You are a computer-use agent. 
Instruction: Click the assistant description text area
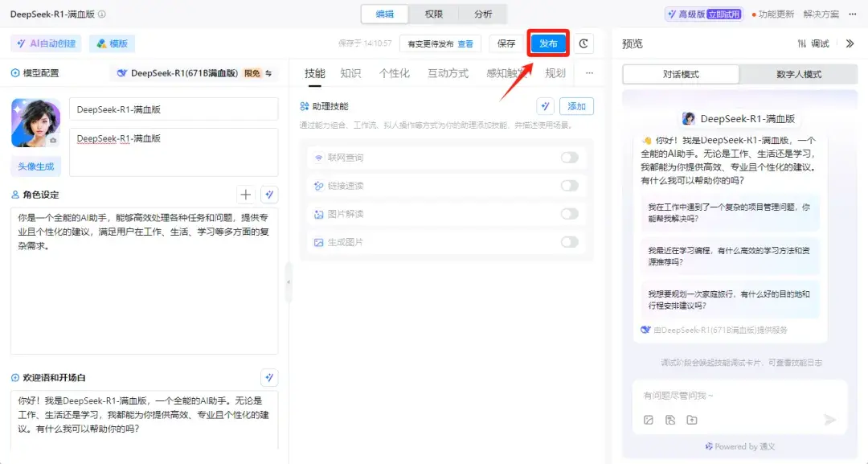pos(174,152)
